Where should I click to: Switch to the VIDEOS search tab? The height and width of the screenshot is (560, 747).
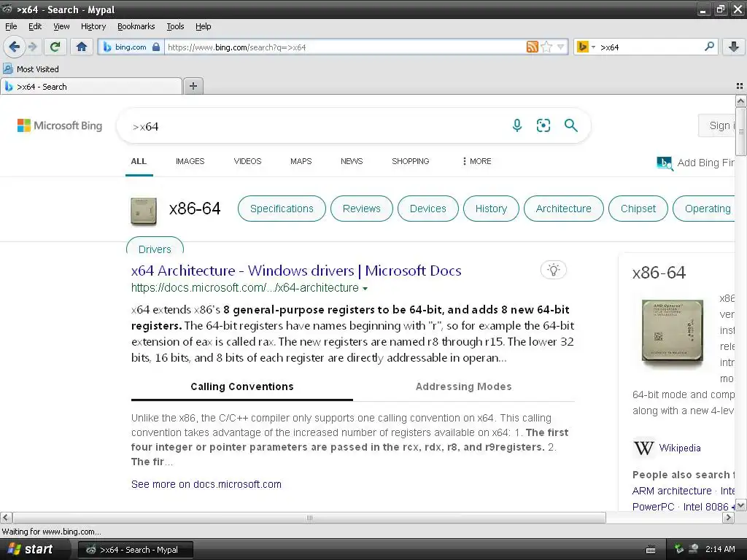pos(247,161)
